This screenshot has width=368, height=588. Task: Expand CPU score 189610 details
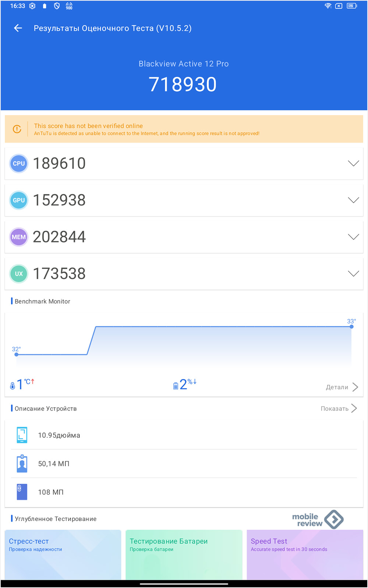point(354,164)
